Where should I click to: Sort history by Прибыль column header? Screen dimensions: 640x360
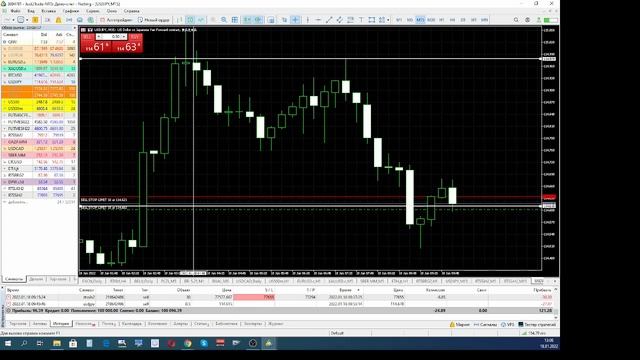point(542,290)
